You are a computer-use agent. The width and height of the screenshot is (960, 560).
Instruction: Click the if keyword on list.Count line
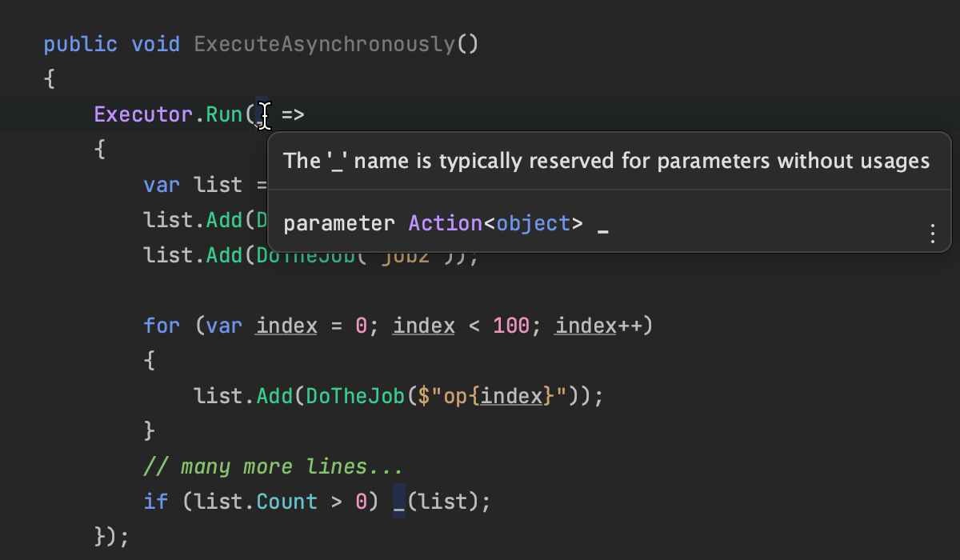coord(155,502)
